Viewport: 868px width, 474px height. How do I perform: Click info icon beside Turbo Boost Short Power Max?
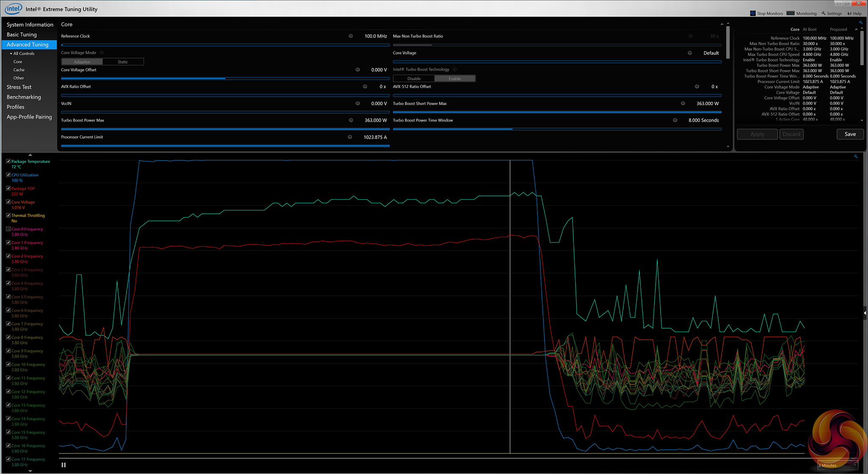tap(683, 103)
